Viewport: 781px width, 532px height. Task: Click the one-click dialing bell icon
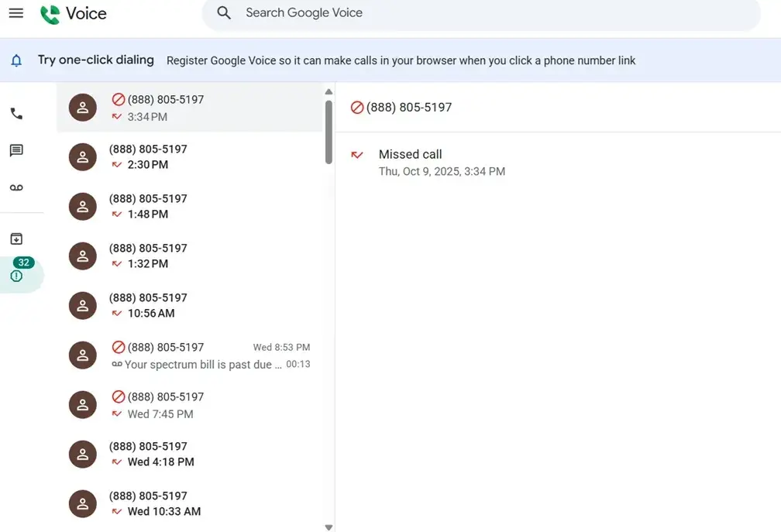point(16,60)
